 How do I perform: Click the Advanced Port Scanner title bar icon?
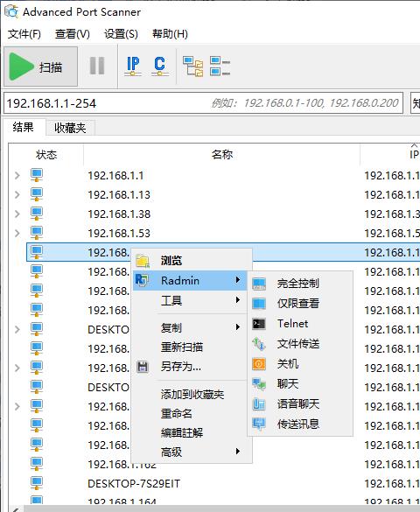click(x=11, y=11)
